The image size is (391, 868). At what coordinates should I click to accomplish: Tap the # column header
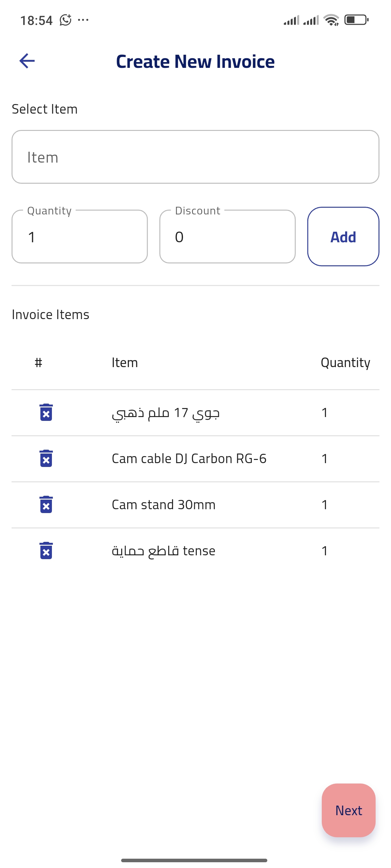pyautogui.click(x=38, y=363)
